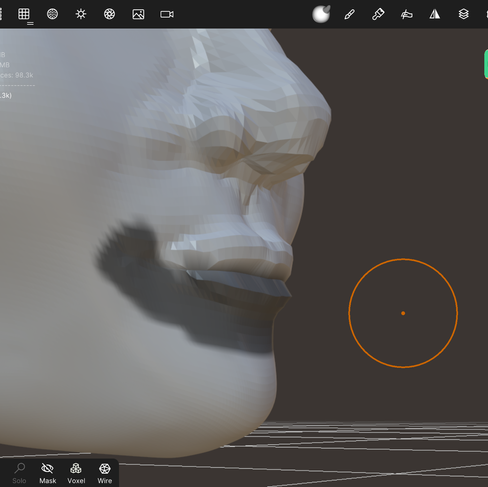Open the hand-shaped Surface menu
The height and width of the screenshot is (487, 488).
pos(407,14)
